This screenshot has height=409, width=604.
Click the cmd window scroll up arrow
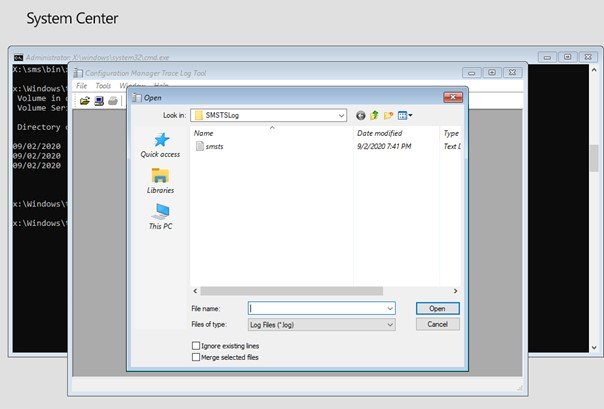coord(594,70)
